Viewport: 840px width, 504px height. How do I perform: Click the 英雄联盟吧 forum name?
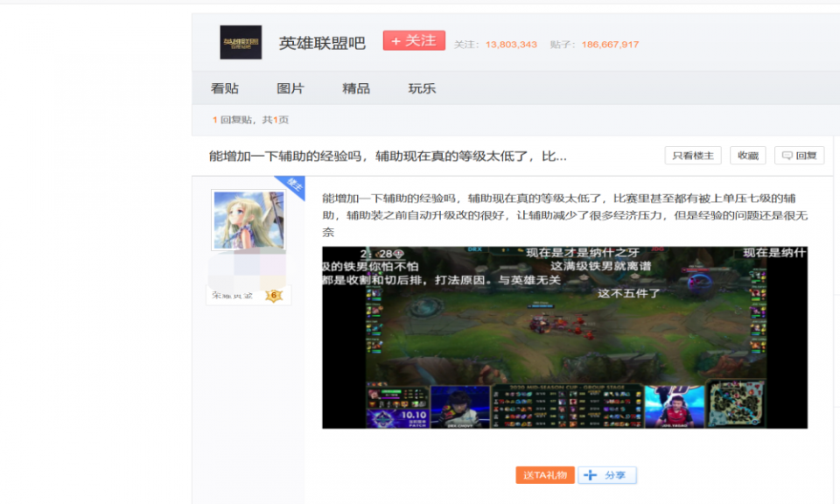[x=322, y=43]
